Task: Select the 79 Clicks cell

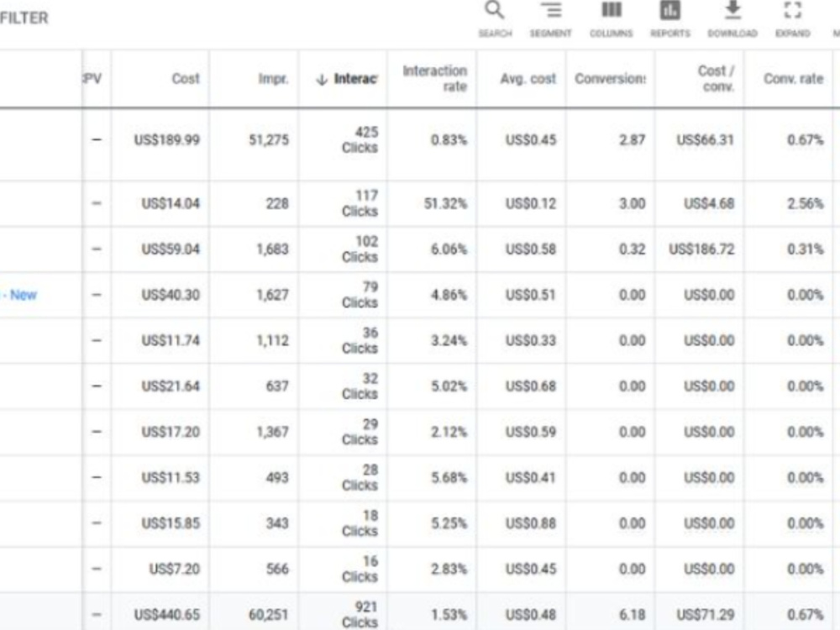Action: pyautogui.click(x=360, y=295)
